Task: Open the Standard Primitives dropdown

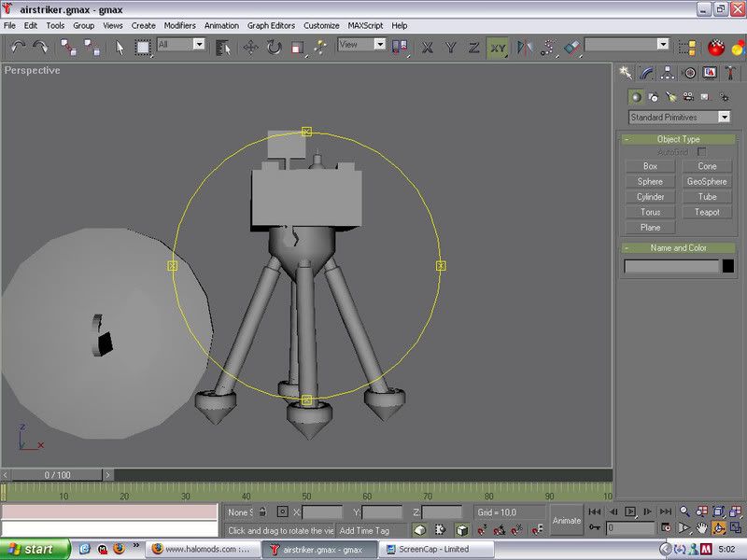Action: point(725,117)
